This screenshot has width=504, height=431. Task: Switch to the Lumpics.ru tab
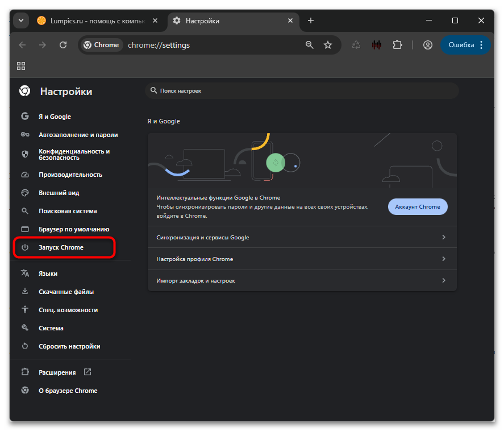[x=97, y=21]
